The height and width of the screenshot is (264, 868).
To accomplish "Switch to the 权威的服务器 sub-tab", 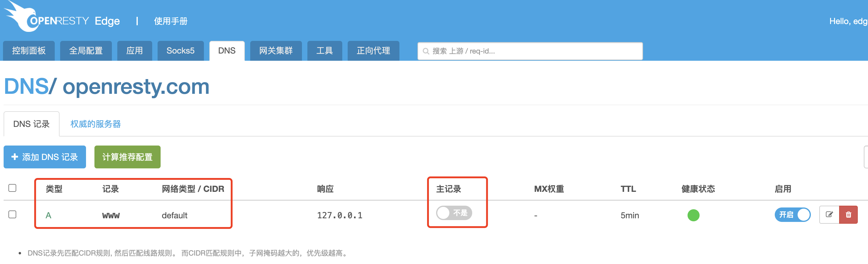I will click(x=96, y=124).
